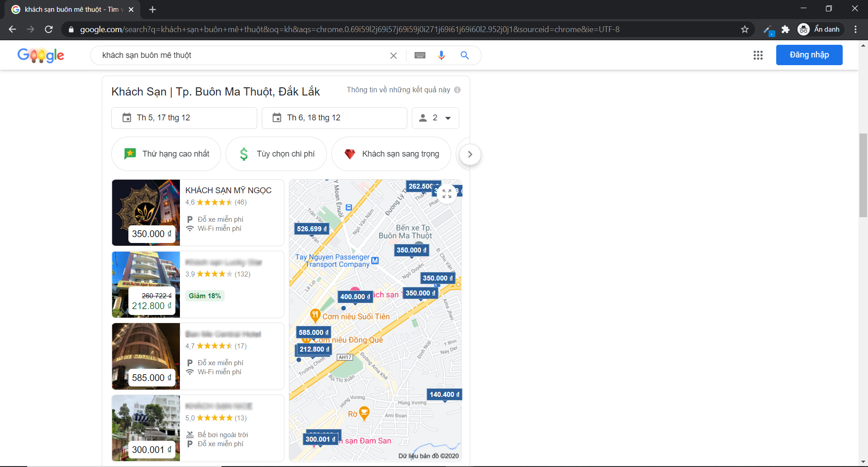Go back to previous page in browser
Screen dimensions: 868x467
[12, 29]
